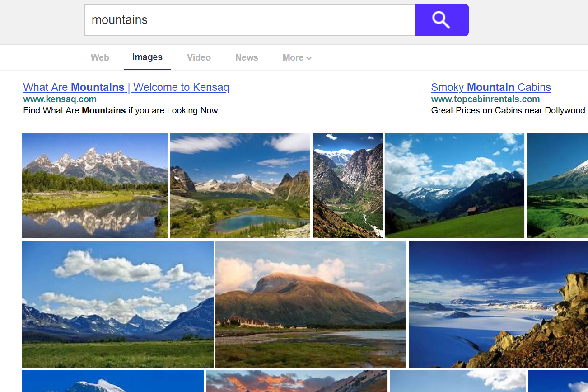The height and width of the screenshot is (392, 588).
Task: Click the search box containing "mountains"
Action: [x=249, y=20]
